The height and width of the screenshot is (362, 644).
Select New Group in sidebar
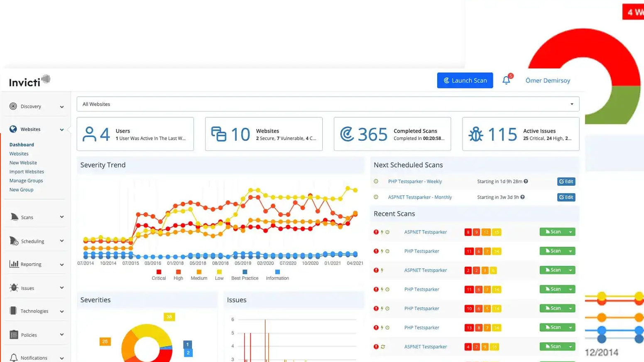coord(21,190)
